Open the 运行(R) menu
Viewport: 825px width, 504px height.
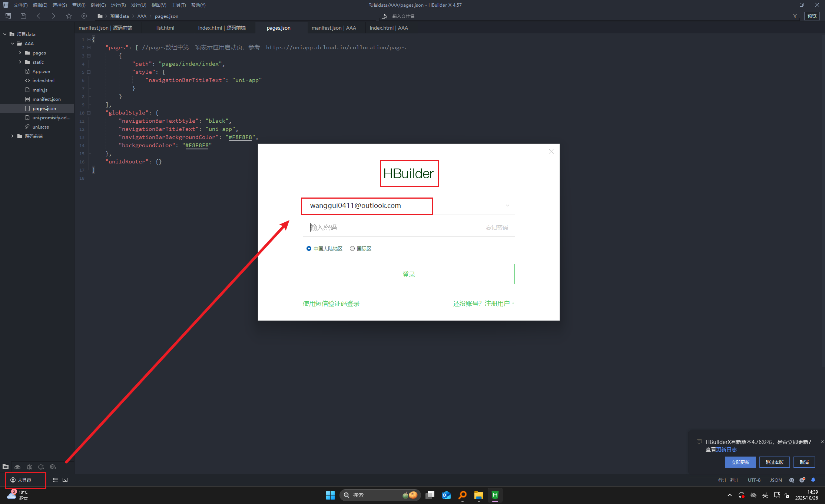(x=118, y=5)
